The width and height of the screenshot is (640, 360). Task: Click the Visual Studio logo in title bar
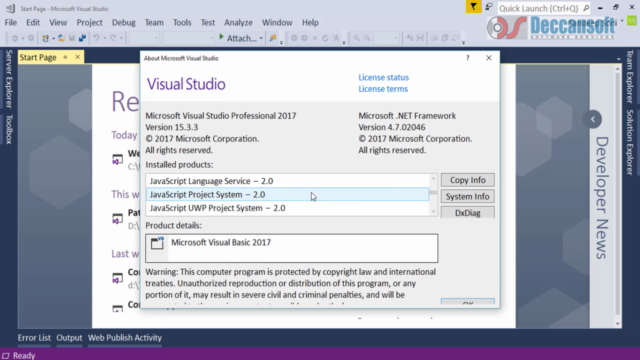click(x=10, y=8)
